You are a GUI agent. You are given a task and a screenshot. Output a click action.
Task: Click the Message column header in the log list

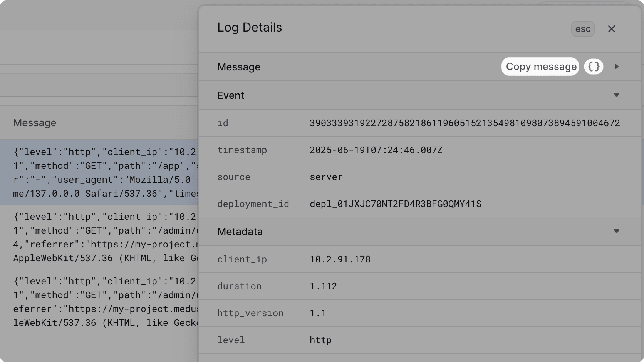[35, 122]
